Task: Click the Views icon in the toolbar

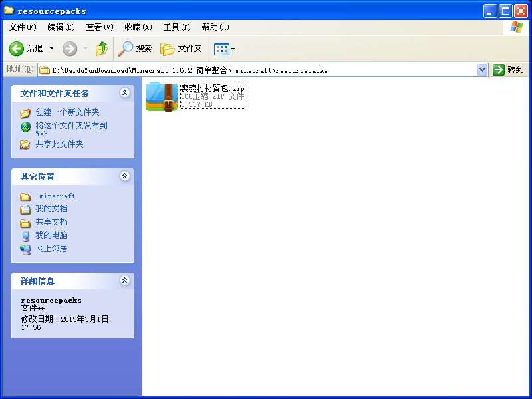Action: (221, 49)
